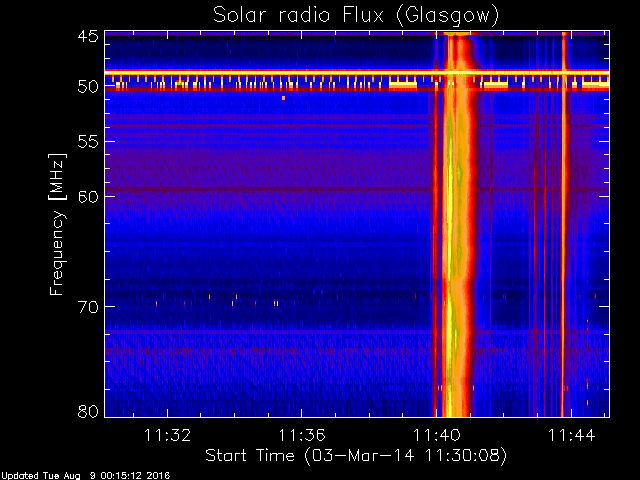Click the 'Start Time (03-Mar-14 11:30:08)' label
Screen dimensions: 640x480
(x=356, y=456)
